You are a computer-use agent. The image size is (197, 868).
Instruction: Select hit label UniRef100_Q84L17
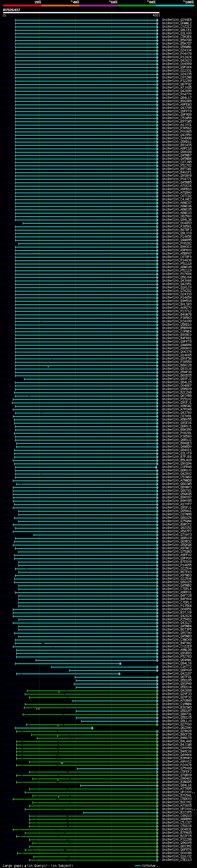tap(177, 98)
